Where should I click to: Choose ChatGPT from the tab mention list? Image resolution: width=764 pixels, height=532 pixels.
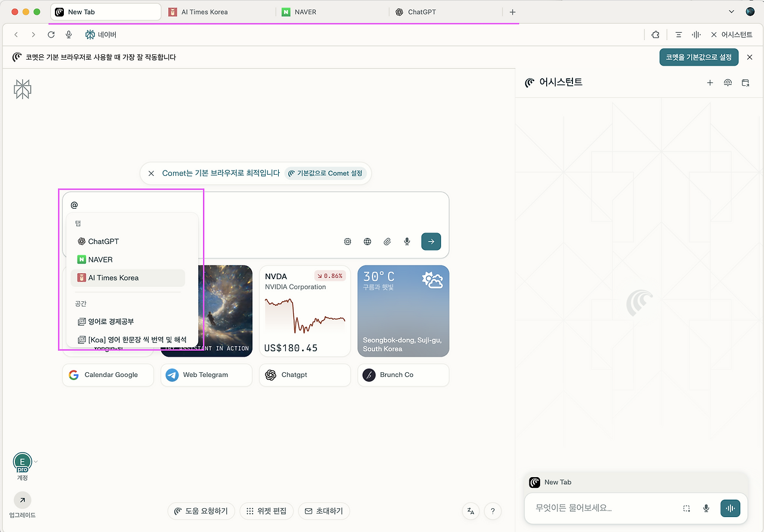[x=128, y=242]
